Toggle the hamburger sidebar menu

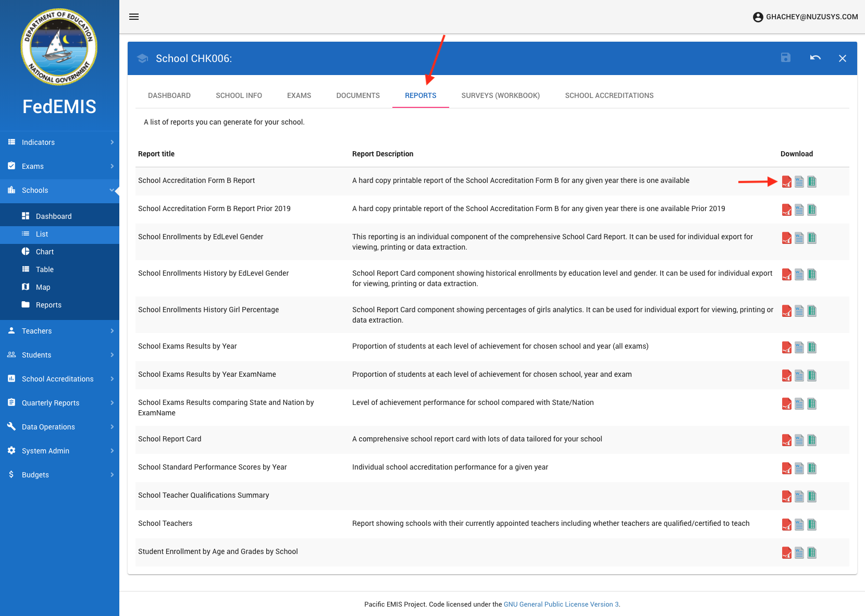(134, 17)
